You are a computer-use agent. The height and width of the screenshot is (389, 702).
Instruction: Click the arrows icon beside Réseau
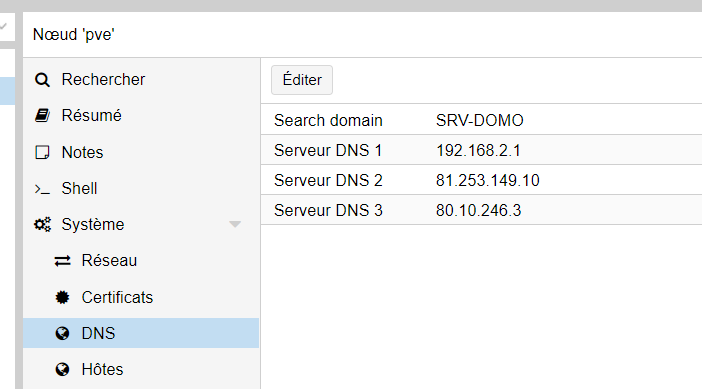pyautogui.click(x=62, y=261)
